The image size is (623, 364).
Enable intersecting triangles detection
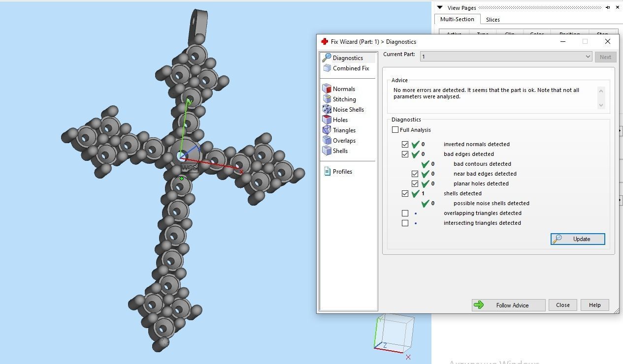point(405,223)
